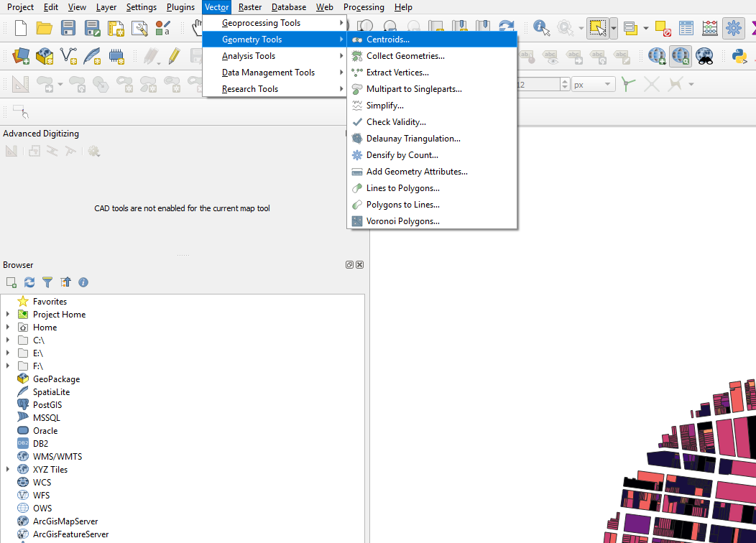Toggle editing with the yellow pencil icon
756x543 pixels.
click(x=174, y=55)
